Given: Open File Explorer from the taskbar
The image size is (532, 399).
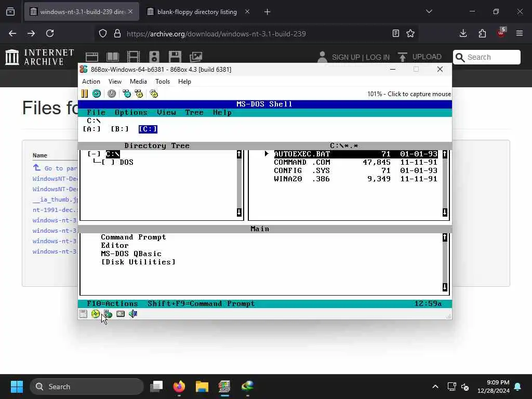Looking at the screenshot, I should pos(202,387).
